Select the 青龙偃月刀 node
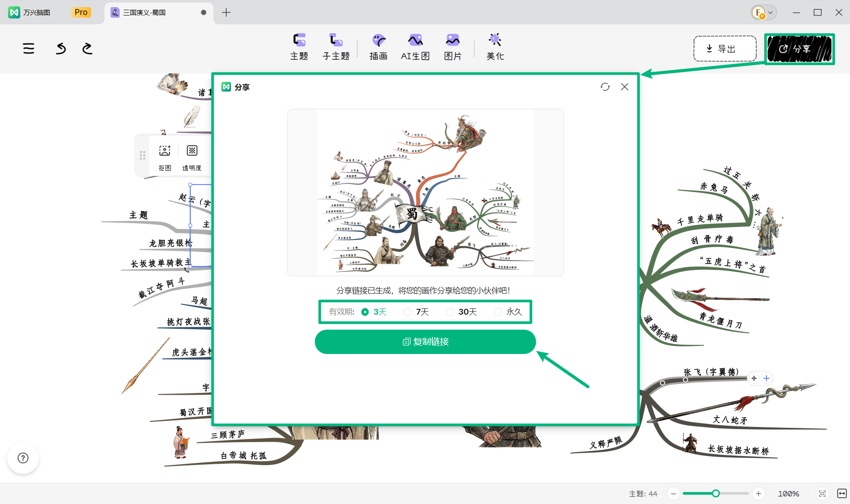Viewport: 850px width, 504px height. pos(721,320)
